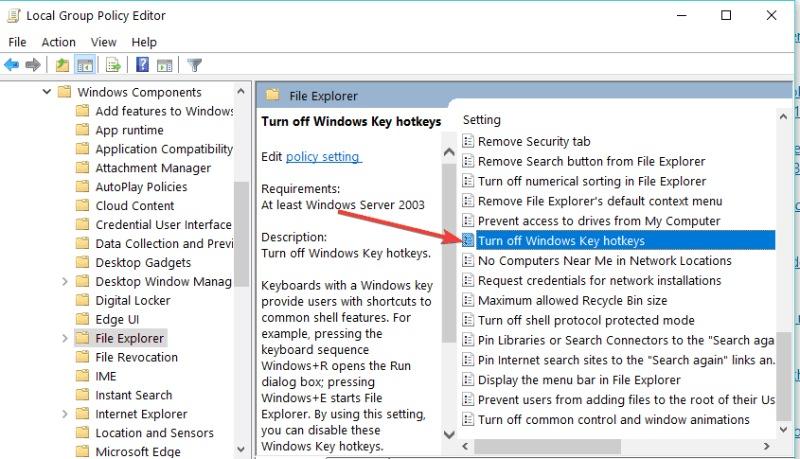The width and height of the screenshot is (800, 459).
Task: Click the Digital Locker folder icon
Action: [x=82, y=300]
